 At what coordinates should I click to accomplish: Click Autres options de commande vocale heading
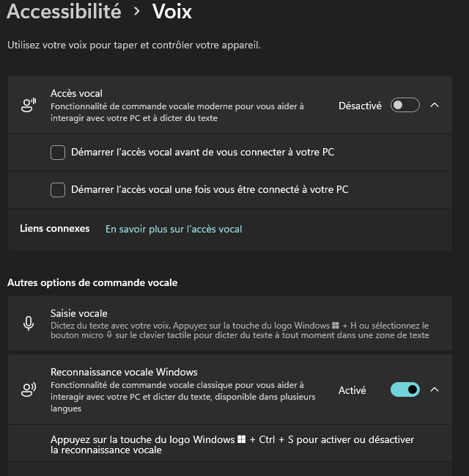92,282
